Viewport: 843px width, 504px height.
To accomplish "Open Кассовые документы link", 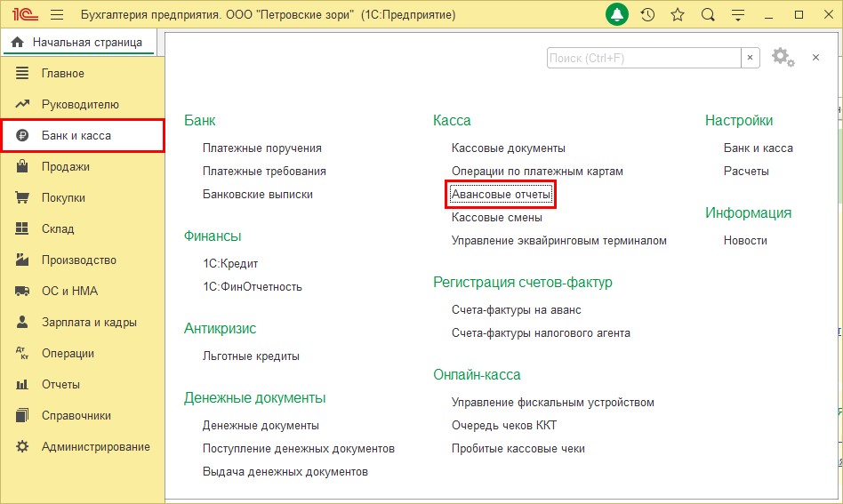I will coord(508,148).
